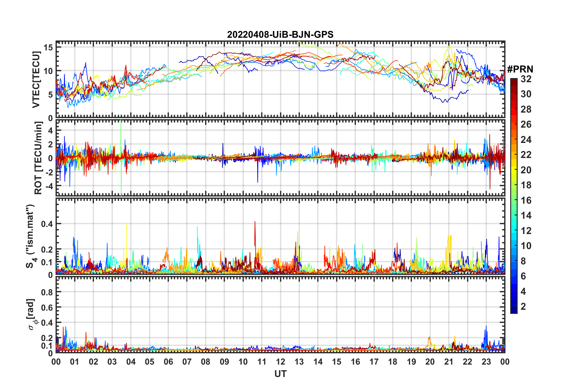561x392 pixels.
Task: Click colorbar tick label 18
Action: coord(526,185)
